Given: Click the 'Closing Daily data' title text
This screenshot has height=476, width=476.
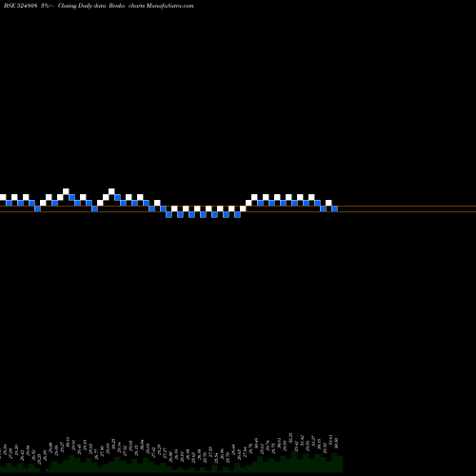Looking at the screenshot, I should 82,6.
